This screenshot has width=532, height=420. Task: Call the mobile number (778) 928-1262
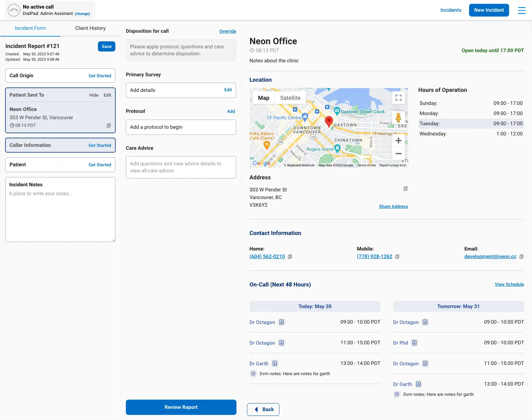point(374,257)
